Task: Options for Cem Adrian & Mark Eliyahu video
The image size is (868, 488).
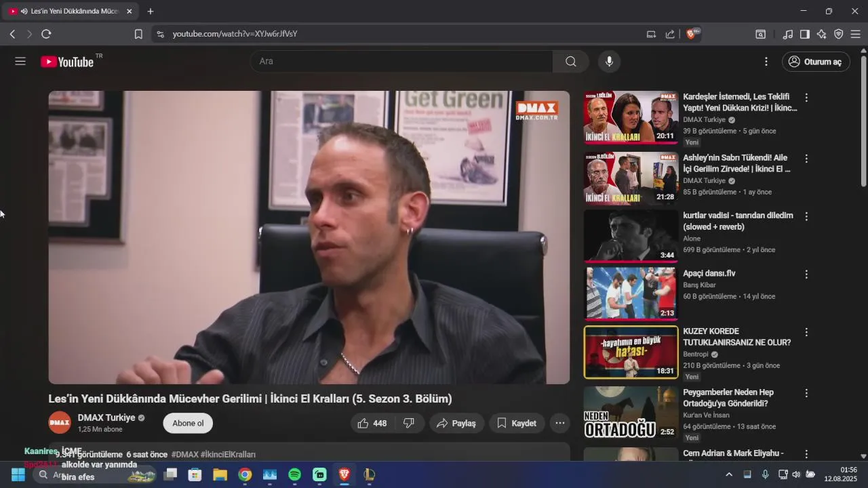Action: [806, 454]
